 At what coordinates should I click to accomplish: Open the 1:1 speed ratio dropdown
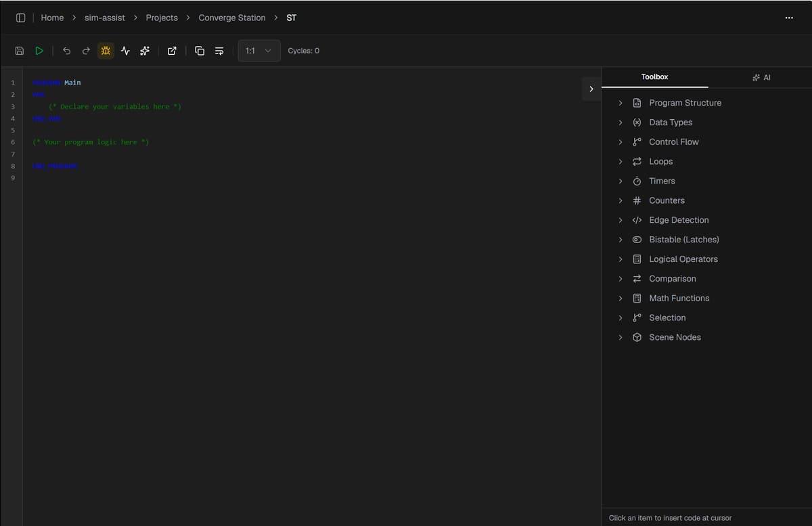click(x=258, y=51)
